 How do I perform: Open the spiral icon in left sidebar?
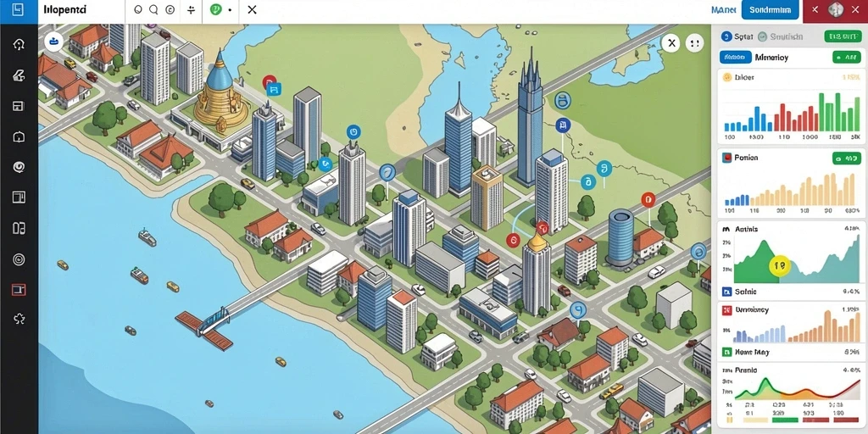tap(19, 167)
